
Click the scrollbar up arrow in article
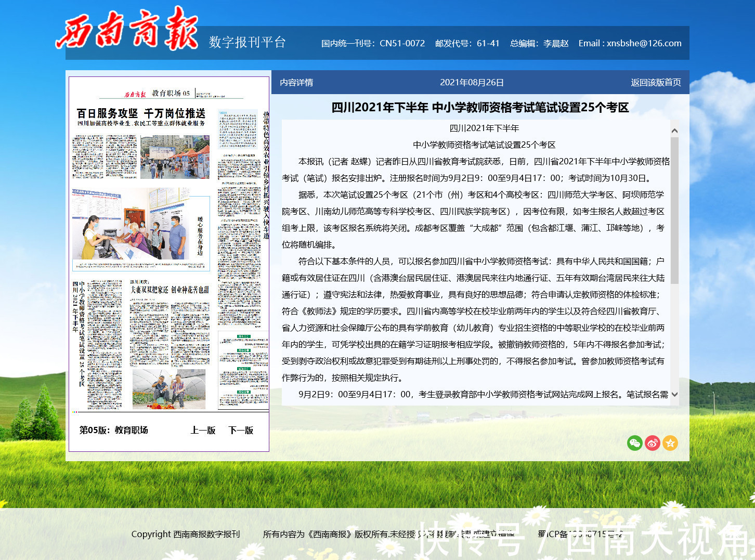(x=674, y=131)
